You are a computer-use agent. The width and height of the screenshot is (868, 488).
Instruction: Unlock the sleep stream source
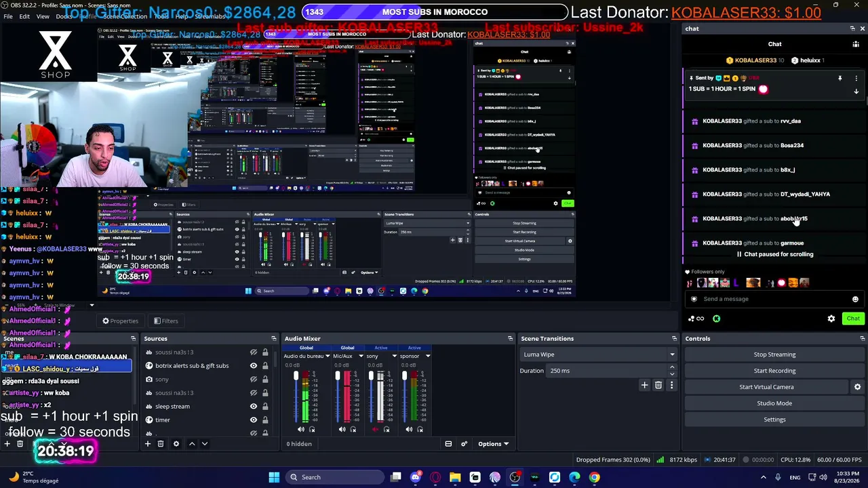pyautogui.click(x=265, y=407)
